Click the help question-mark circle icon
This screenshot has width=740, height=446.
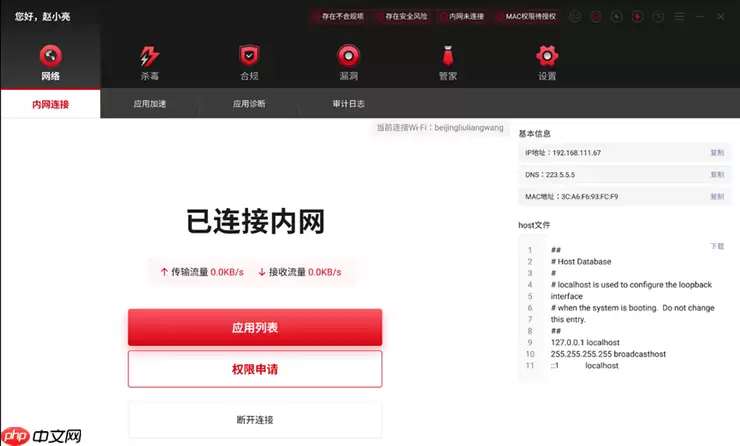click(x=658, y=17)
